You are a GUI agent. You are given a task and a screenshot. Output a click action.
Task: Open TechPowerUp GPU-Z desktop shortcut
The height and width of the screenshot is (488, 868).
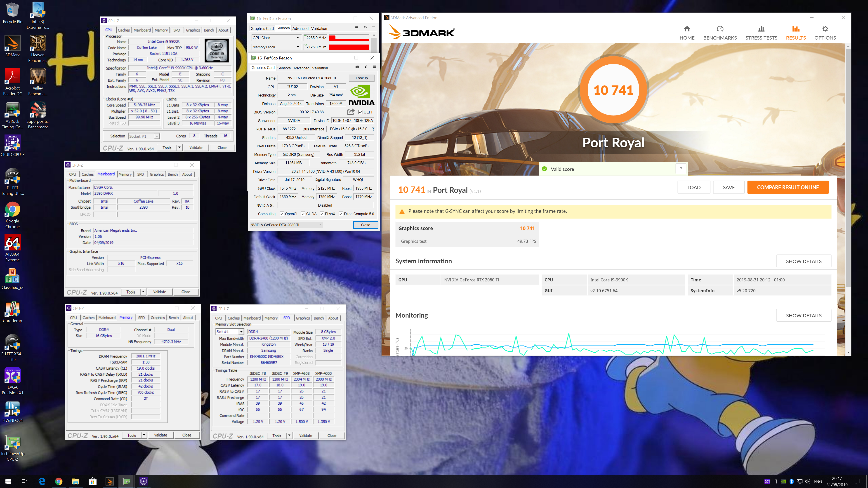coord(12,448)
